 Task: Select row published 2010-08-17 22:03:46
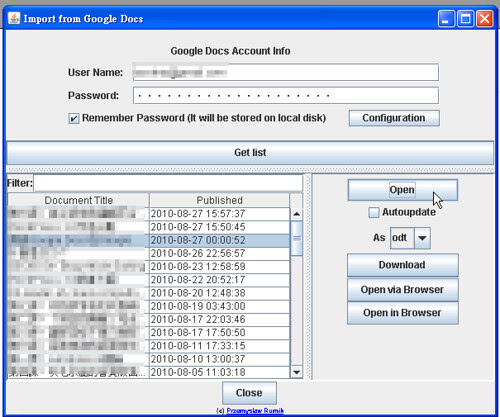click(149, 320)
